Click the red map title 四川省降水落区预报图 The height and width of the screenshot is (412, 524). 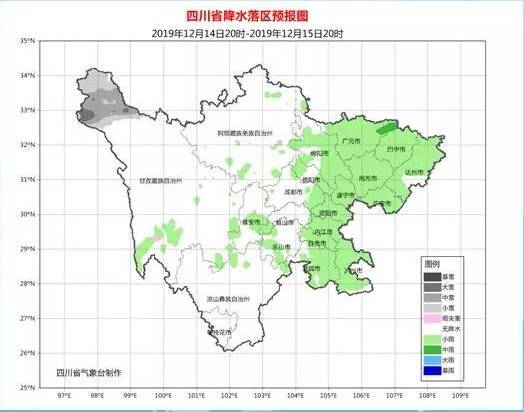247,16
